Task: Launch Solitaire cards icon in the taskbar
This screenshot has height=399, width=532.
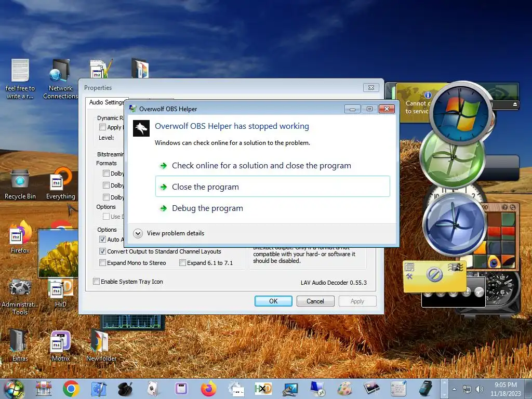Action: [153, 389]
